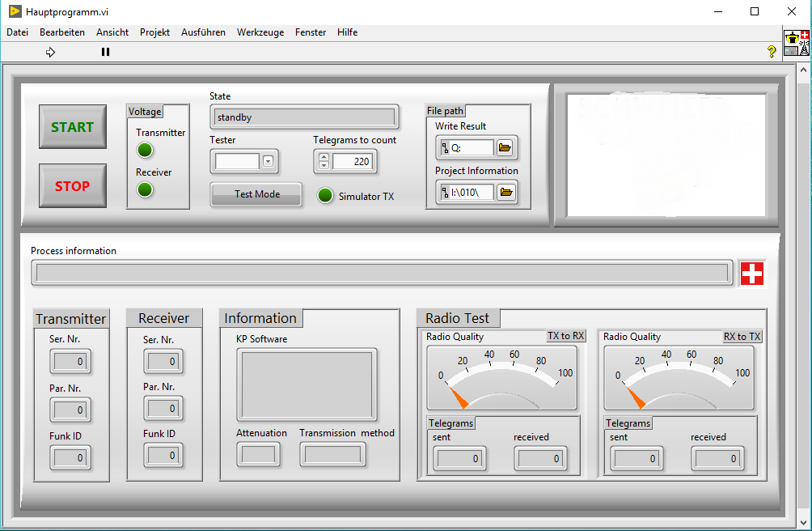The image size is (812, 531).
Task: Click the Voltage group label
Action: tap(145, 112)
